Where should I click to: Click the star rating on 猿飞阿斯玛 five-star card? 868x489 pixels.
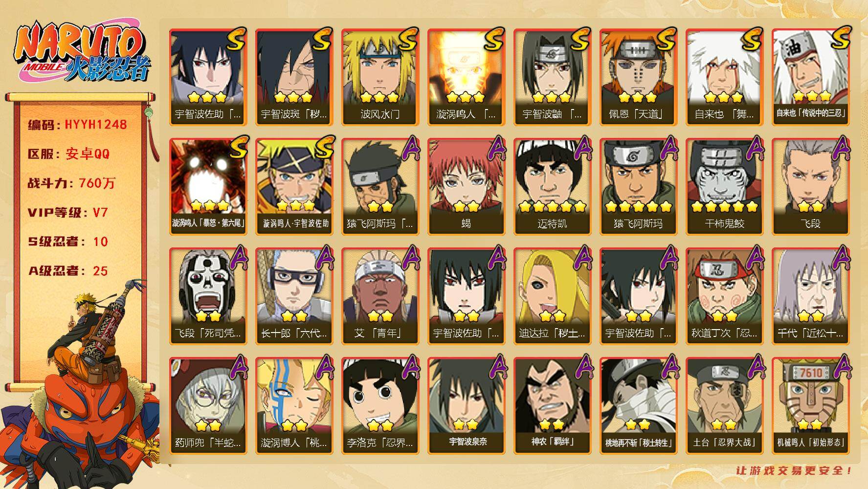coord(638,206)
